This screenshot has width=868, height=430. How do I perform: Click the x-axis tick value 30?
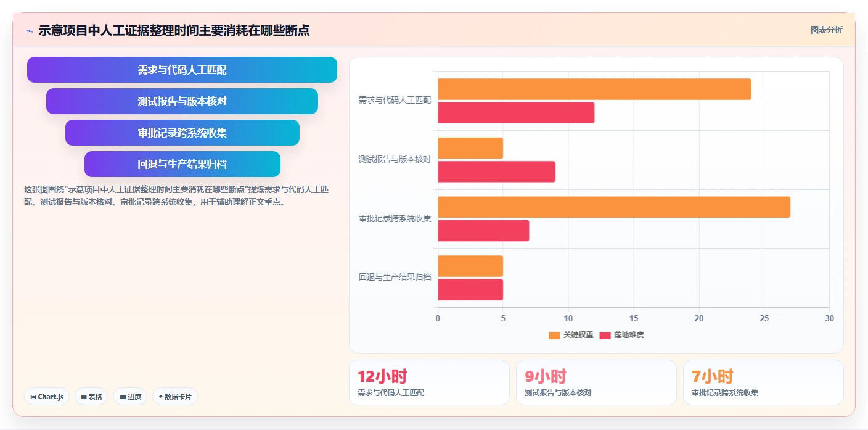pos(829,318)
